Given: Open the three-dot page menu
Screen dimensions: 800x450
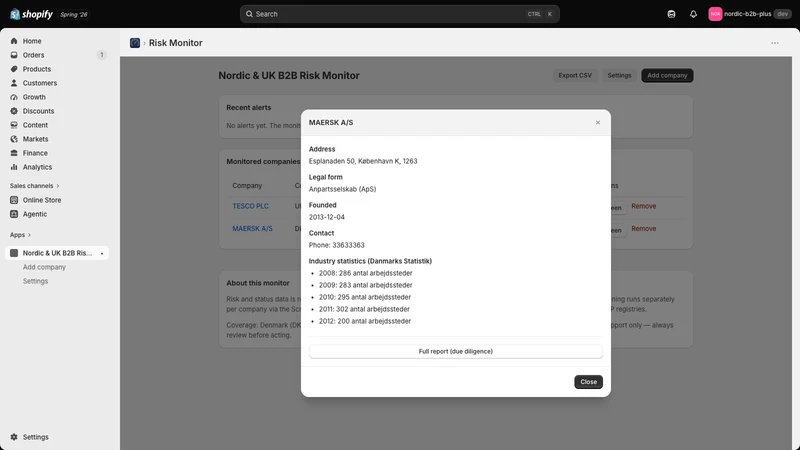Looking at the screenshot, I should 774,43.
